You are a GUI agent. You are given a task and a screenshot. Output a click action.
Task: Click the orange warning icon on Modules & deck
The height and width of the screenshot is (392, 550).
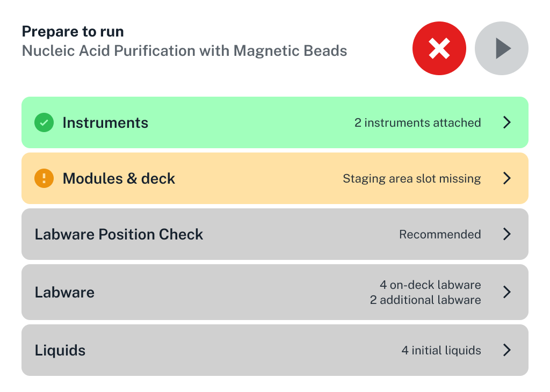point(44,178)
